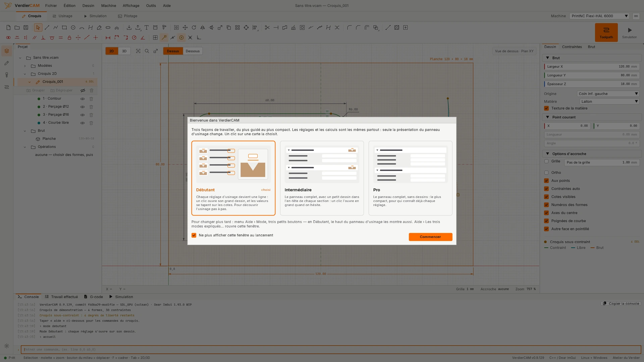Click the magnifier zoom icon in viewport
The image size is (644, 362).
click(x=147, y=51)
